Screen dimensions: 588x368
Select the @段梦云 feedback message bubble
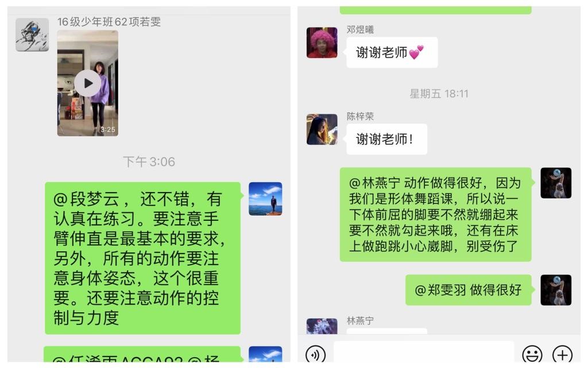(x=142, y=258)
